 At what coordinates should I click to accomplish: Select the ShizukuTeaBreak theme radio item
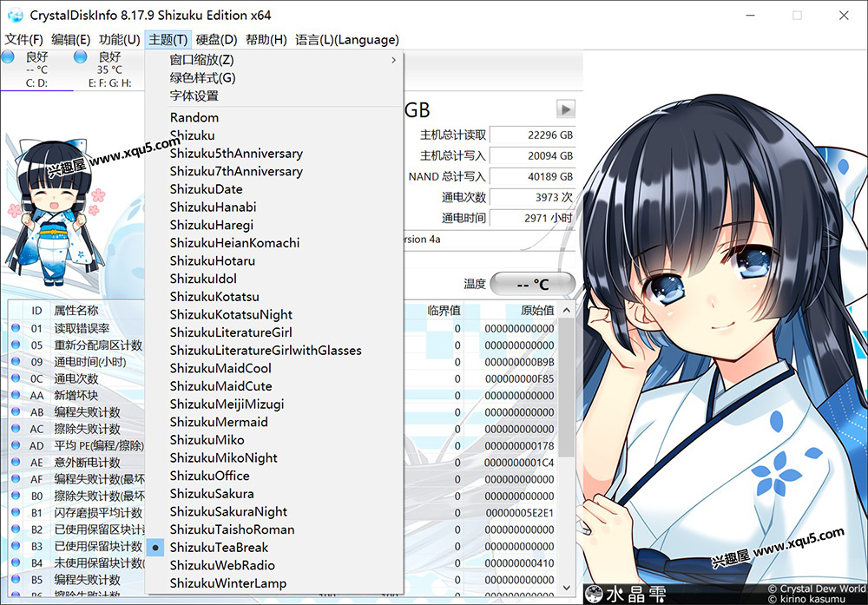tap(274, 548)
